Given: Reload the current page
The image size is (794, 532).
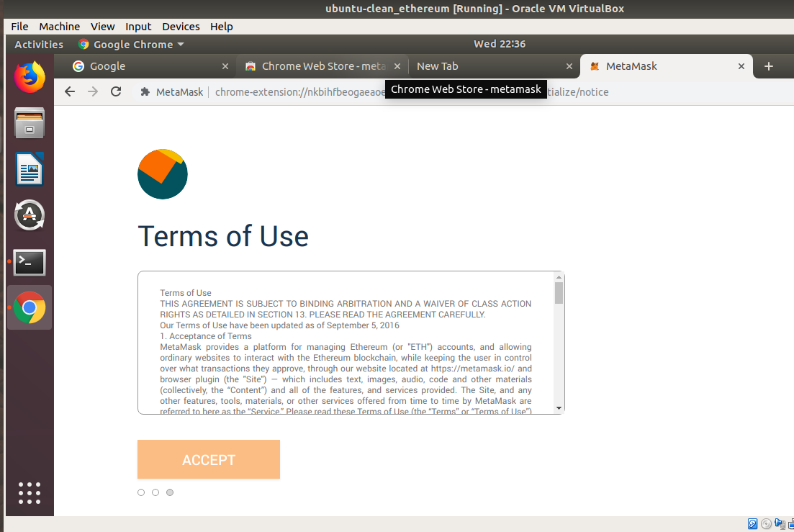Looking at the screenshot, I should coord(117,91).
